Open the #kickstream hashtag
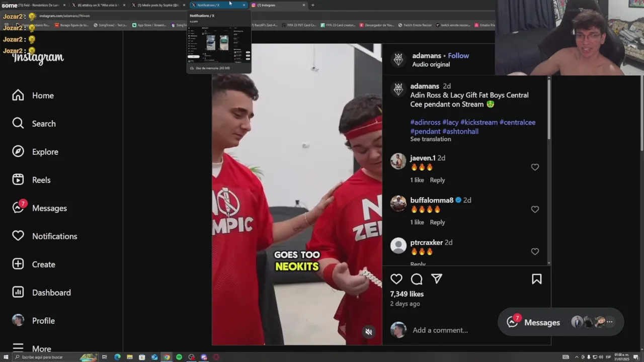The image size is (644, 362). (x=479, y=122)
